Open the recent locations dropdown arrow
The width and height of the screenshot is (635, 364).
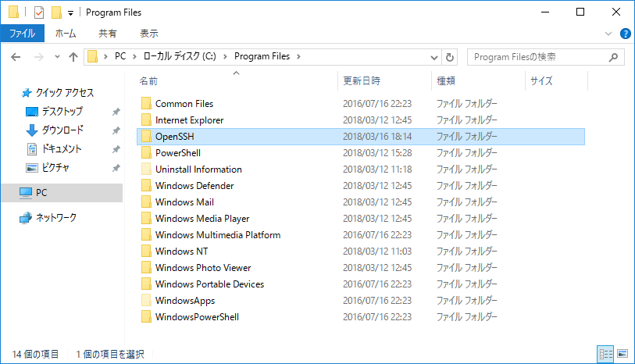tap(57, 57)
